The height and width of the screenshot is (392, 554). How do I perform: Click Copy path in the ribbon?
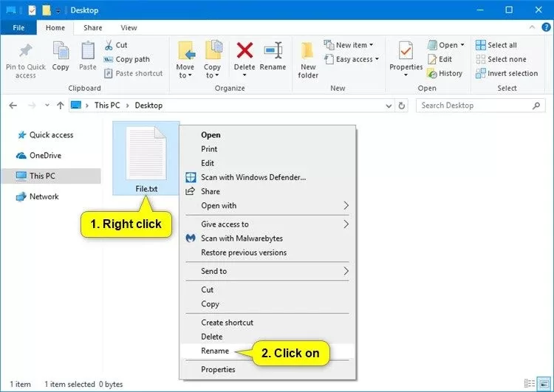coord(127,59)
